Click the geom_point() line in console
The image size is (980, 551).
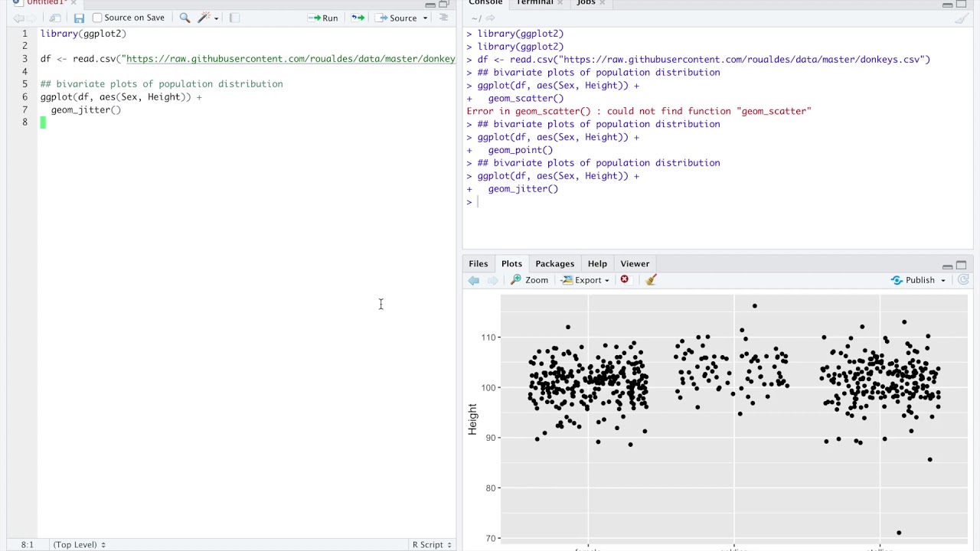(520, 150)
